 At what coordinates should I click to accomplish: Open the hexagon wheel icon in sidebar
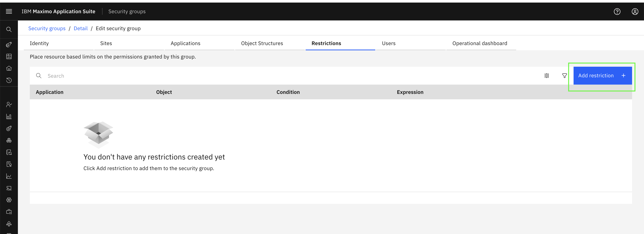(9, 200)
